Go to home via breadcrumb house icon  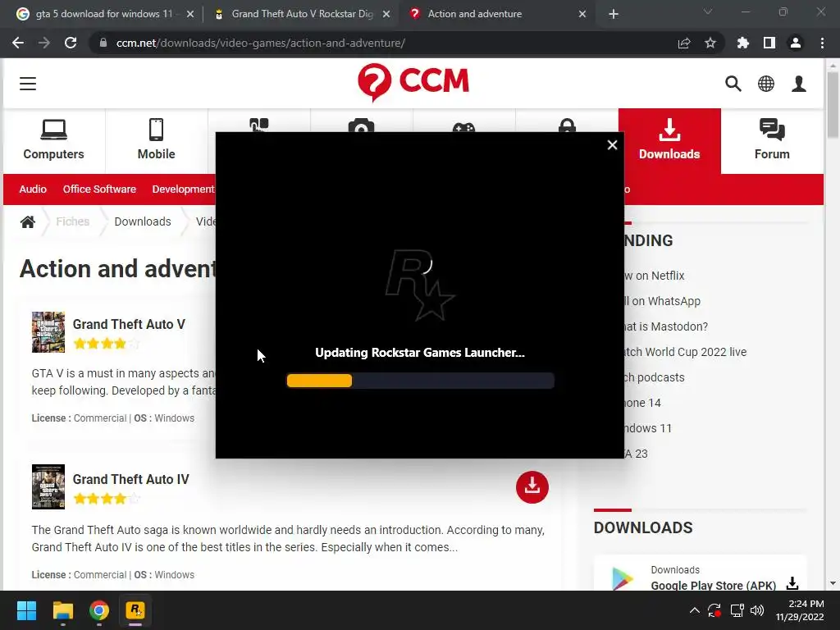[28, 221]
